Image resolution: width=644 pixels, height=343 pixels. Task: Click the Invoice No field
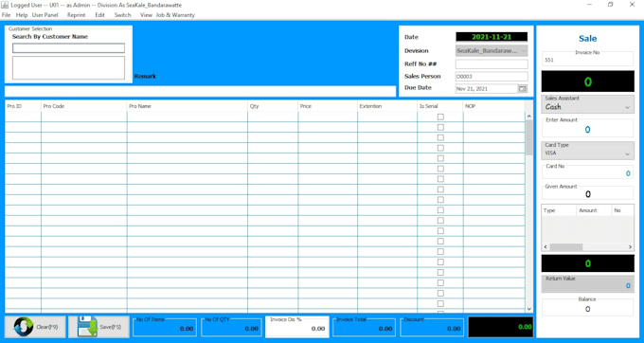(588, 60)
